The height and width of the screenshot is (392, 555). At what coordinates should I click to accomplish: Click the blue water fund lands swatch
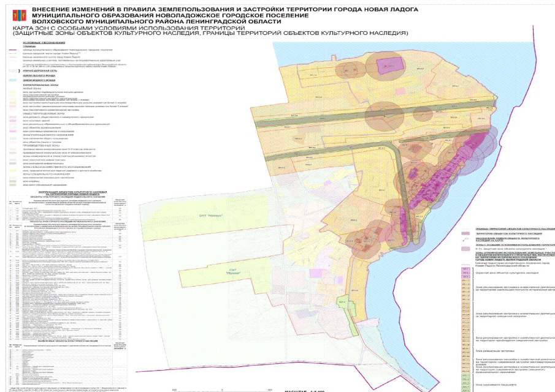13,80
